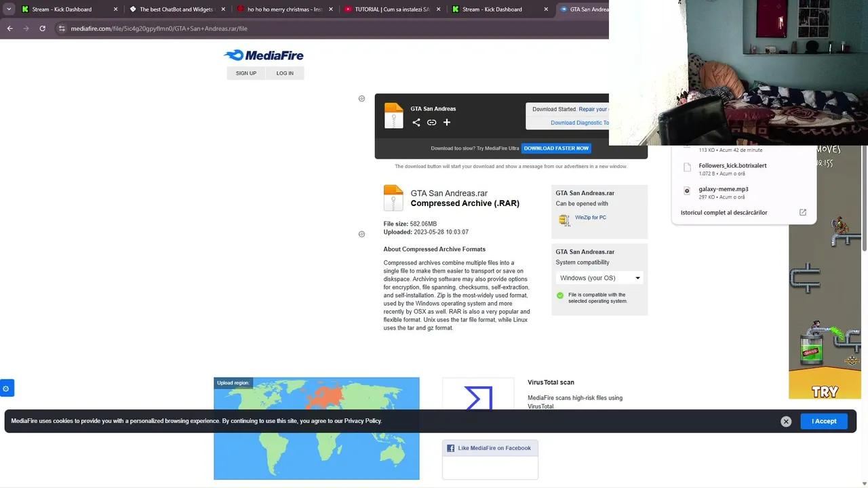Switch to TUTORIAL Cum sa instalezi tab
Screen dimensions: 868x488
click(x=391, y=9)
